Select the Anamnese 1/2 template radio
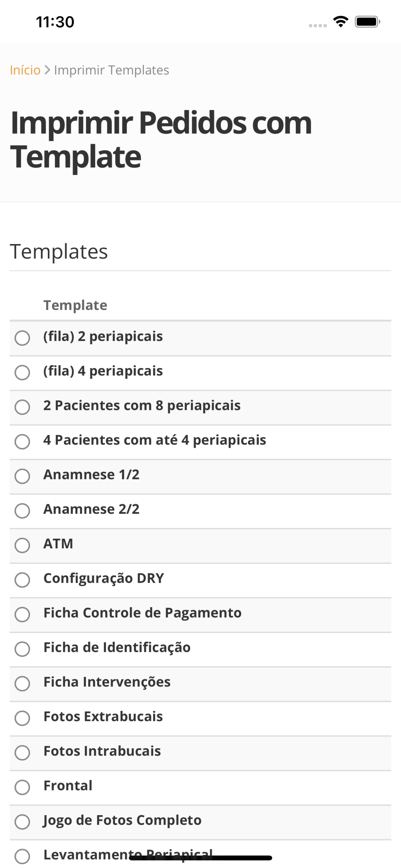The width and height of the screenshot is (401, 868). point(22,476)
